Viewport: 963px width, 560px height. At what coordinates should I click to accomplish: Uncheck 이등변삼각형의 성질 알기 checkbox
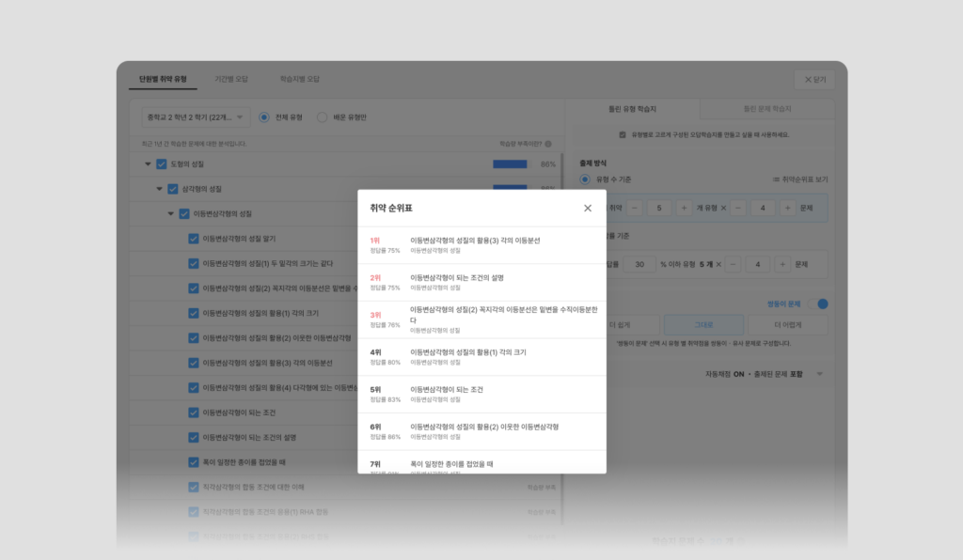point(194,239)
